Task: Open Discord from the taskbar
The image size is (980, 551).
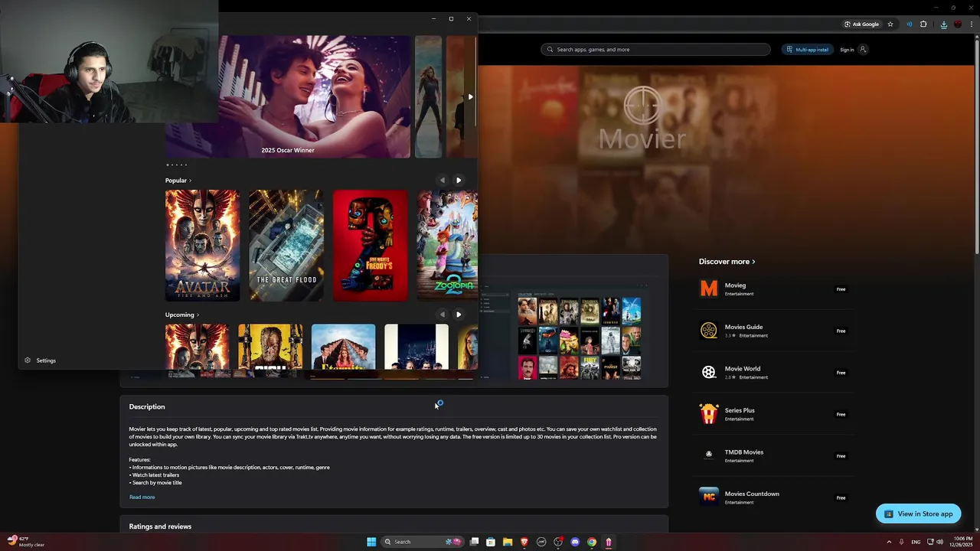Action: [575, 542]
